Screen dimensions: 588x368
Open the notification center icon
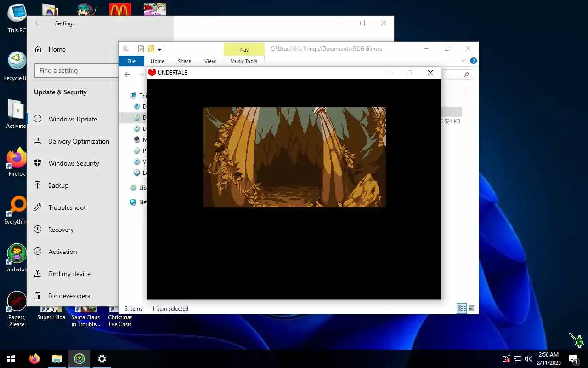coord(573,359)
